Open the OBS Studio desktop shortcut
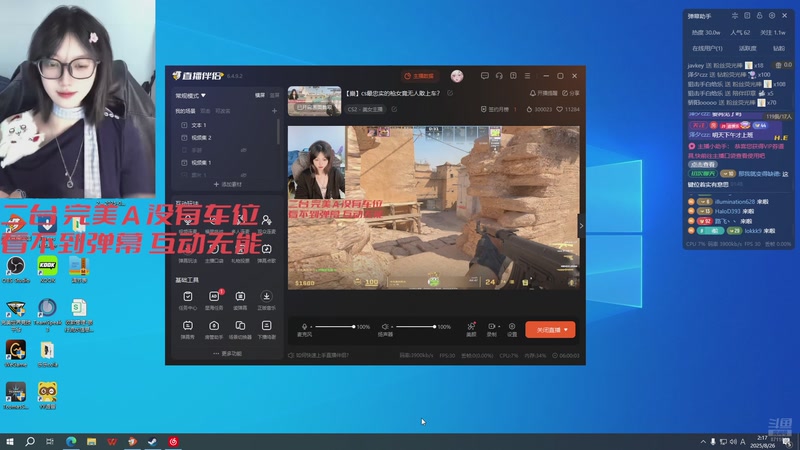Viewport: 800px width, 450px height. [x=16, y=269]
